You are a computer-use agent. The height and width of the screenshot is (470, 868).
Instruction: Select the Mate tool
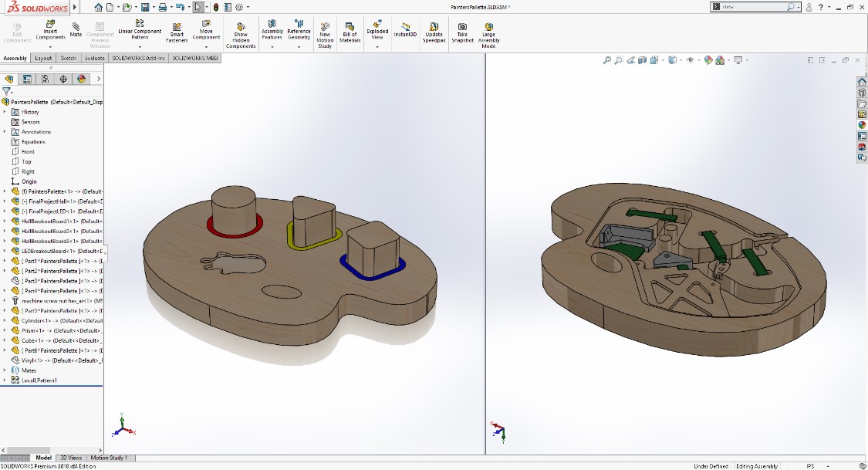click(x=76, y=30)
